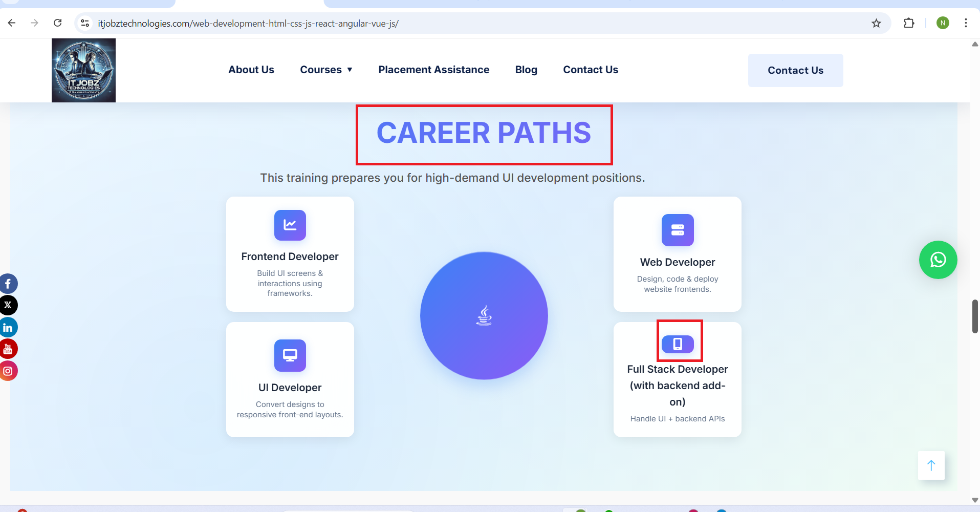Open the Chrome extensions puzzle menu
Viewport: 980px width, 512px height.
909,23
